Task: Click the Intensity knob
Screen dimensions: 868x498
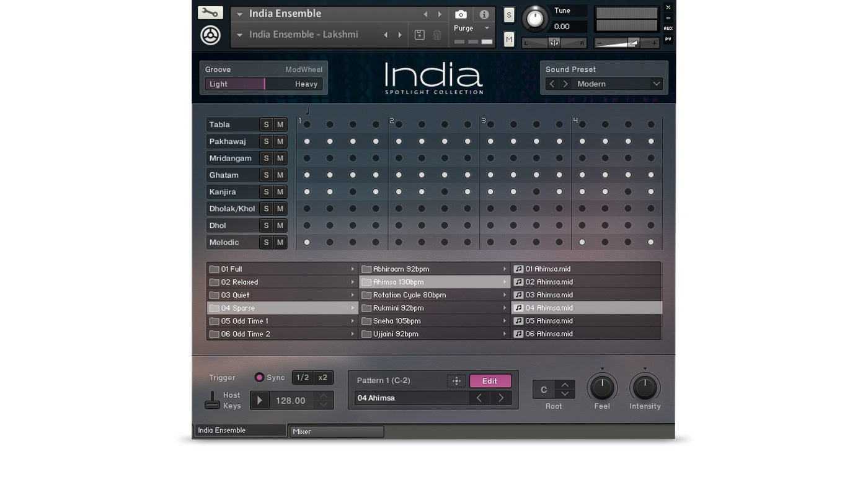Action: point(645,387)
